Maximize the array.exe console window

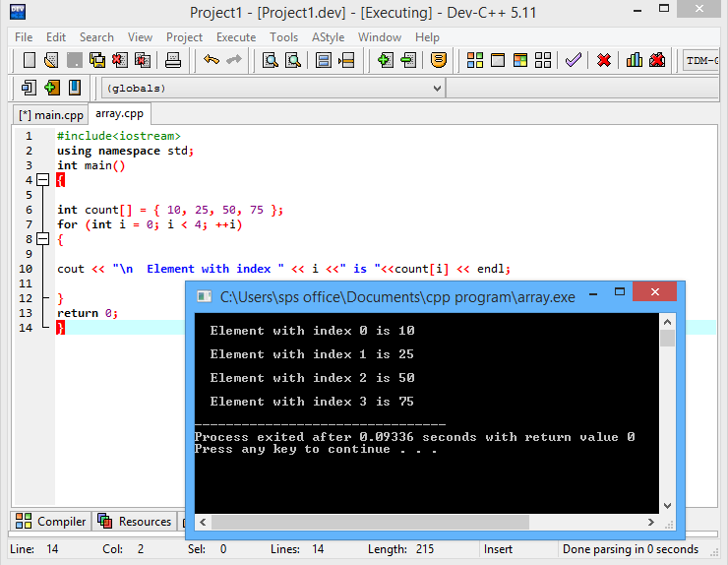tap(620, 291)
